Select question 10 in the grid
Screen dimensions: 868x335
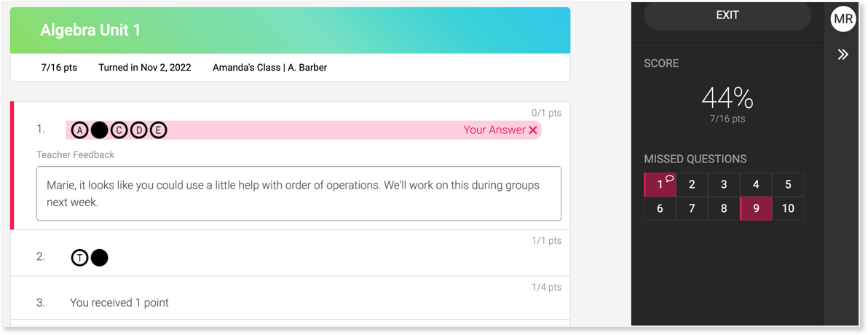(788, 208)
